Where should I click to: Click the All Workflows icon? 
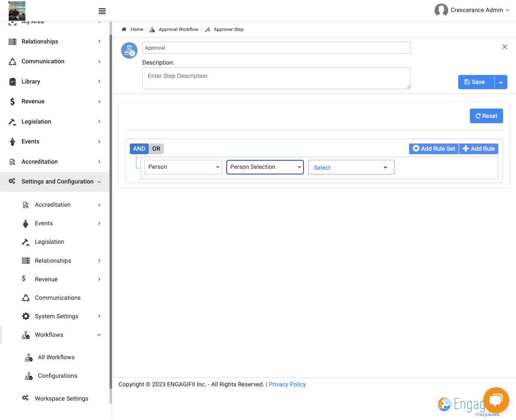28,358
